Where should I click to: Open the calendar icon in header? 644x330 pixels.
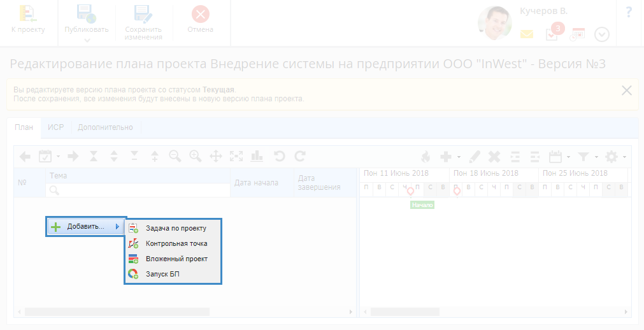[577, 34]
